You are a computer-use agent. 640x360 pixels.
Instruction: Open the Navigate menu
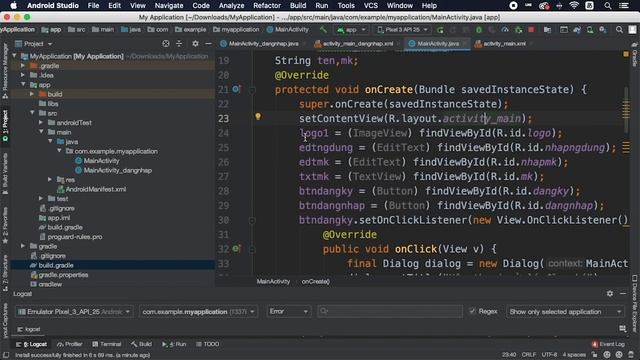click(169, 6)
